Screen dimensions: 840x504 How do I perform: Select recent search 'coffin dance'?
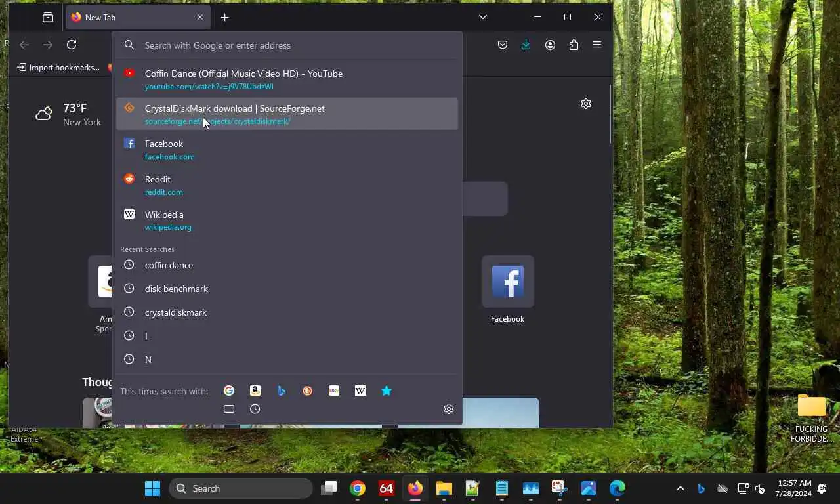[x=287, y=265]
